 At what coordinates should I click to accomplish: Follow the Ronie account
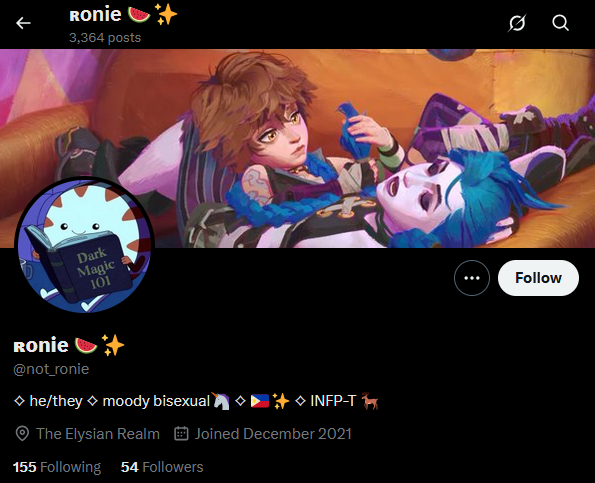[538, 278]
